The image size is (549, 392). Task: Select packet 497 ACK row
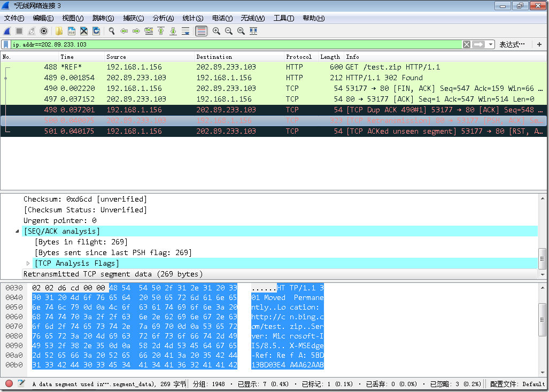point(274,99)
